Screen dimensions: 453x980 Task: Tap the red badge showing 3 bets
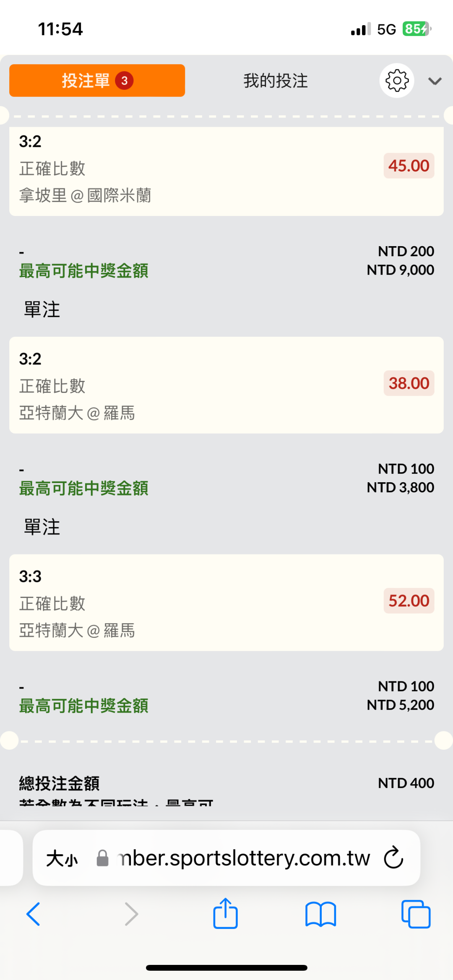[124, 81]
